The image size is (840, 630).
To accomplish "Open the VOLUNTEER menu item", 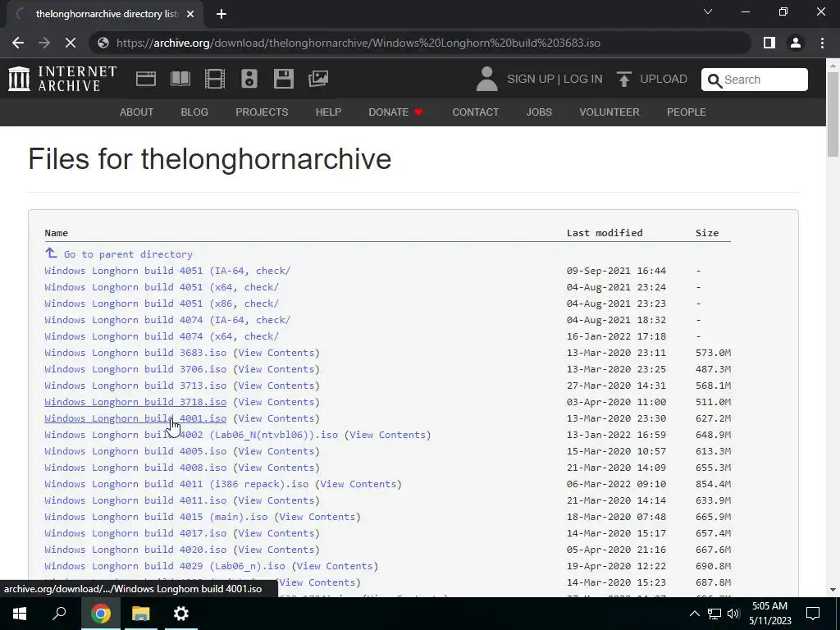I will 609,112.
